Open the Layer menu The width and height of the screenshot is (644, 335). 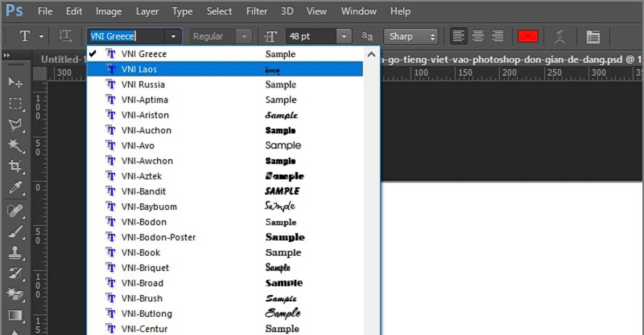point(147,11)
